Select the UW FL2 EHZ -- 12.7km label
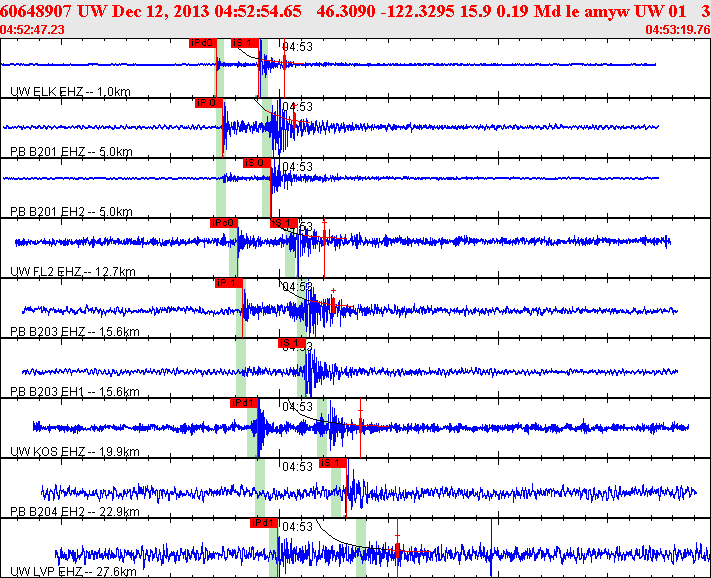Viewport: 711px width, 578px height. [x=73, y=272]
